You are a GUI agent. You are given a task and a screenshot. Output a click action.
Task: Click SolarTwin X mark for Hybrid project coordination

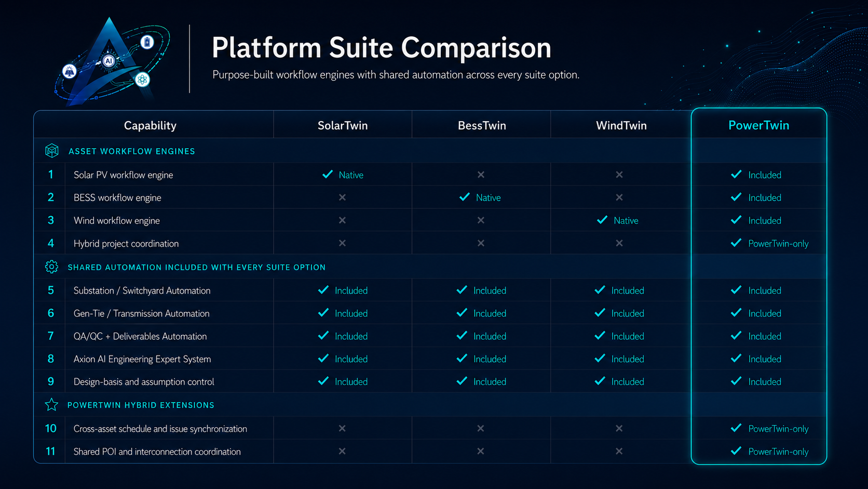click(x=342, y=243)
